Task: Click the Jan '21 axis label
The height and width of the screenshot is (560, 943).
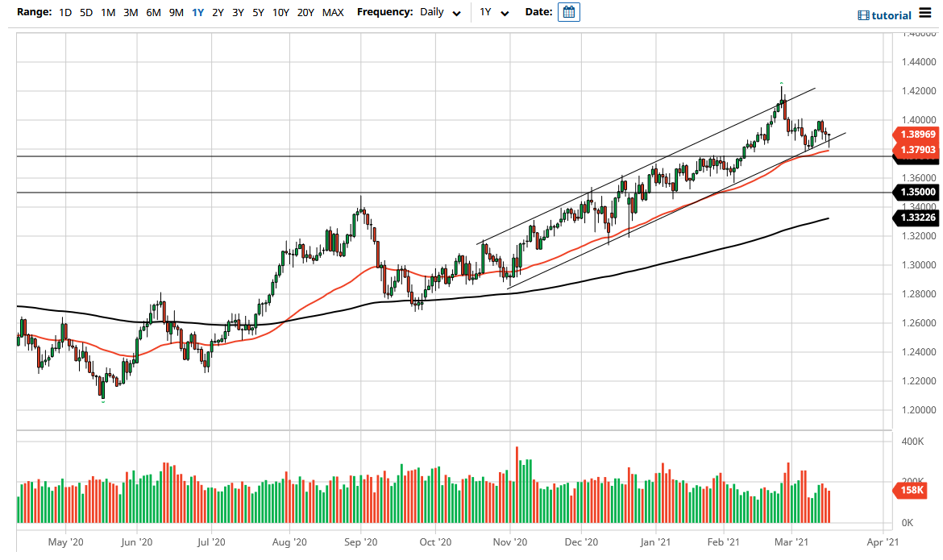Action: pos(655,542)
